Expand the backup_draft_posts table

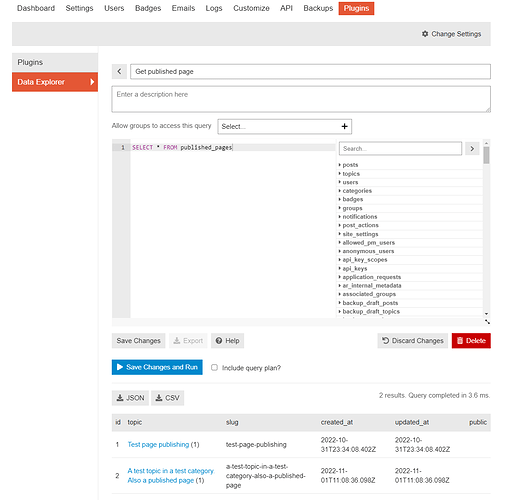(370, 303)
